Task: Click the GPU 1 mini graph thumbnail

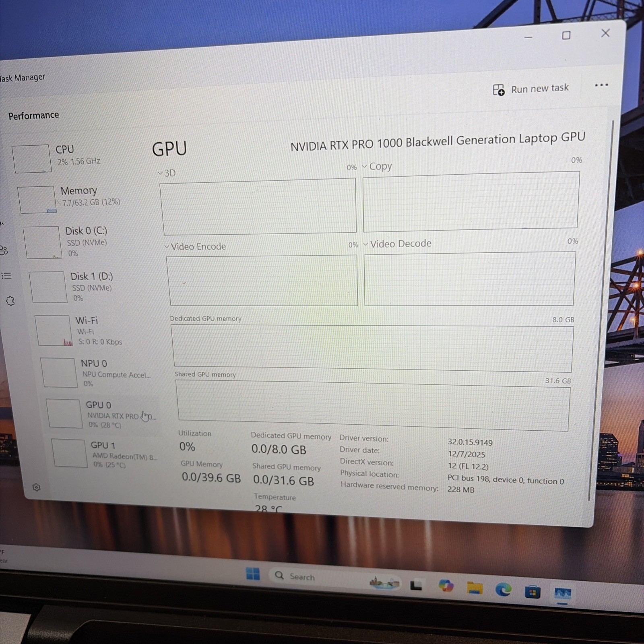Action: (70, 453)
